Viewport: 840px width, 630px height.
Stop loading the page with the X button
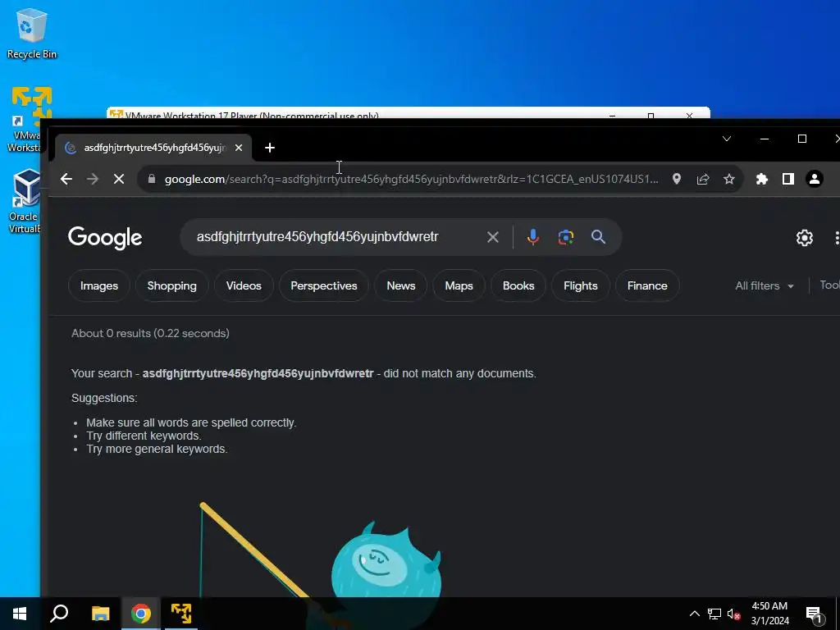click(118, 179)
